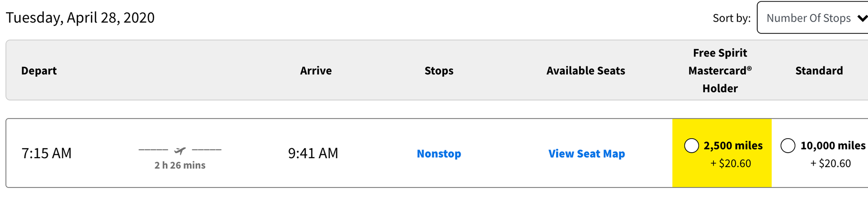Select the 10,000 miles Standard radio button

(788, 146)
